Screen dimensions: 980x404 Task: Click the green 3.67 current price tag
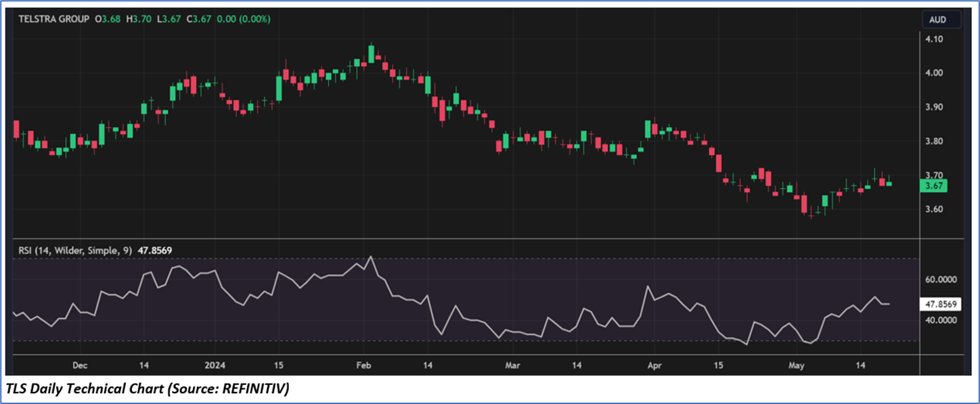pos(937,185)
